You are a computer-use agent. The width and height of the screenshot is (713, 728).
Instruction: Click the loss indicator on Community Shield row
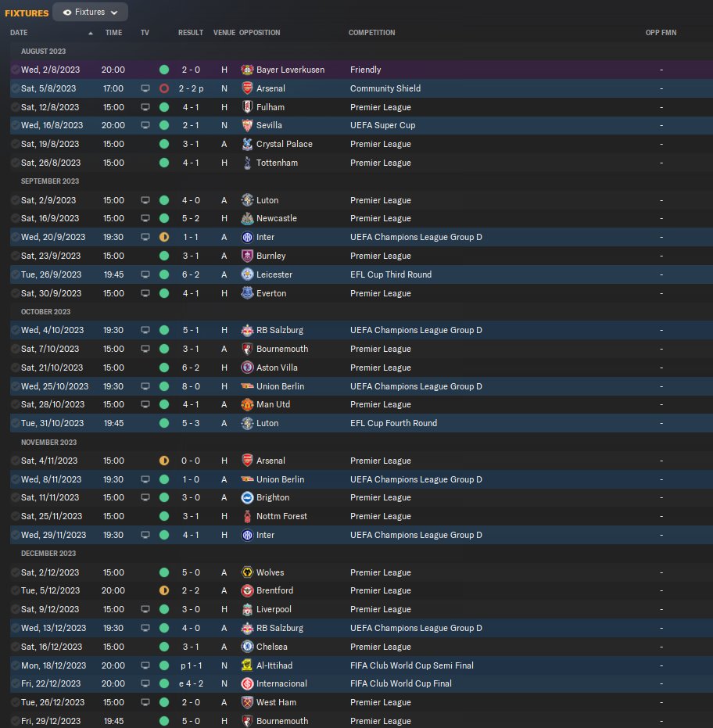[x=164, y=88]
